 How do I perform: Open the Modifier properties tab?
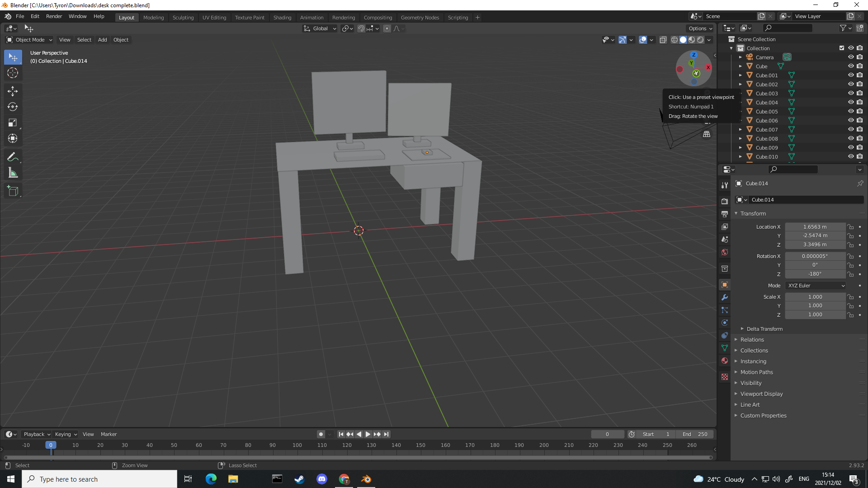click(x=724, y=297)
